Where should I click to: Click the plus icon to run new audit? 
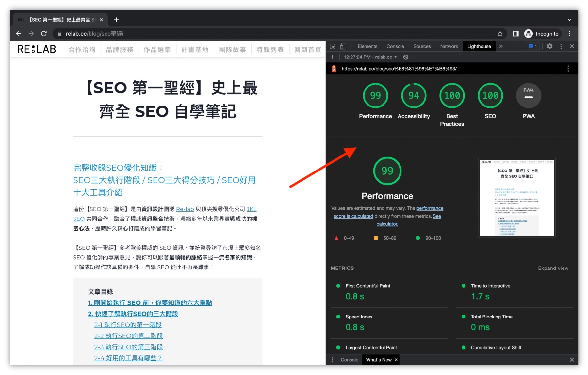(x=332, y=57)
